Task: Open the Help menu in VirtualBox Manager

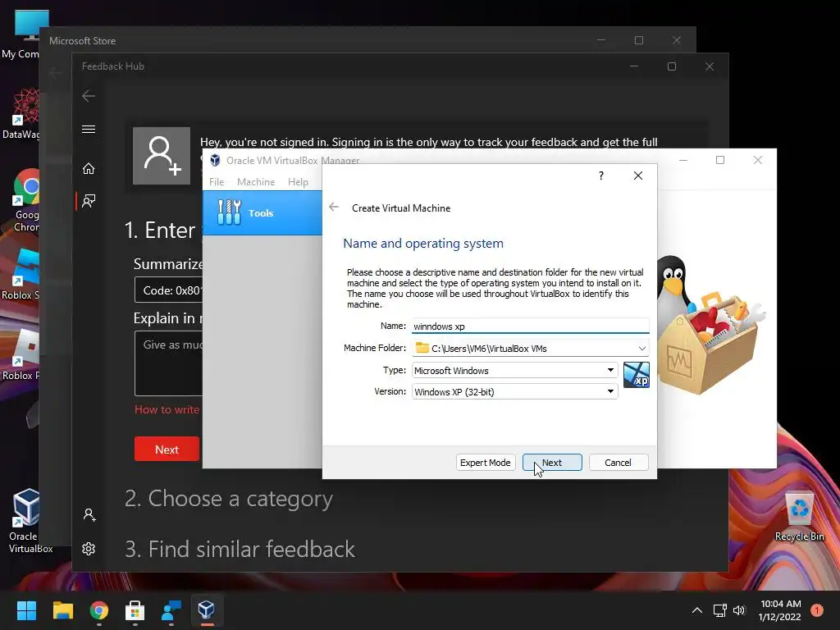Action: 298,181
